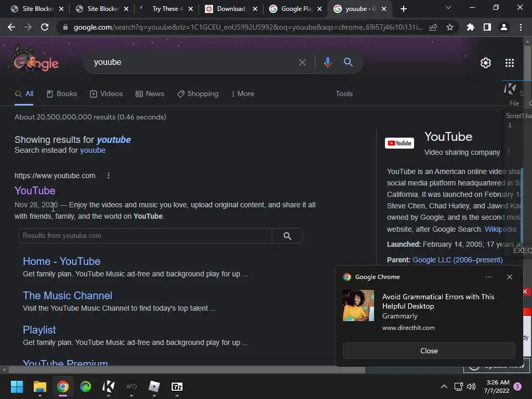Screen dimensions: 532x399
Task: Open volume control in system tray
Action: [x=471, y=387]
